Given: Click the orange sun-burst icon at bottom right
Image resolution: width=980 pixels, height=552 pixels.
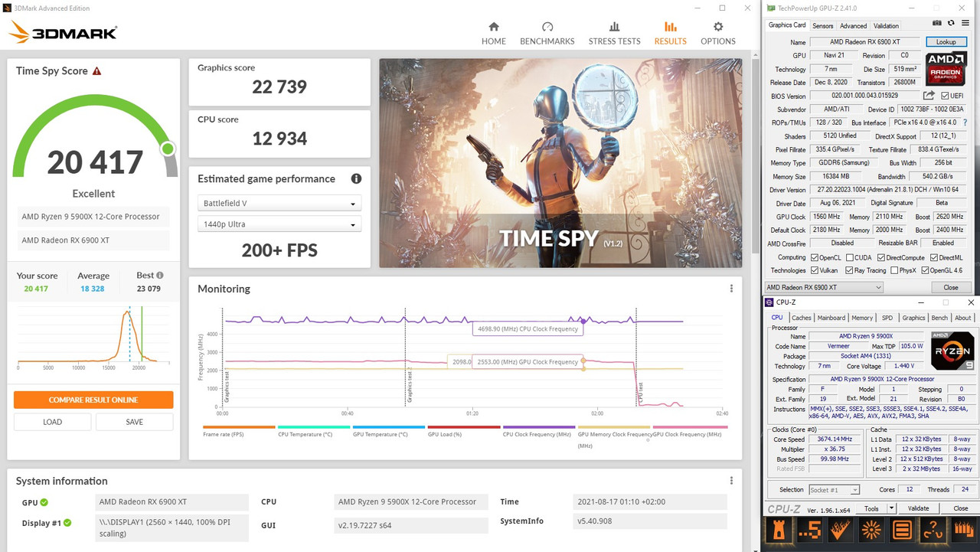Looking at the screenshot, I should 871,529.
